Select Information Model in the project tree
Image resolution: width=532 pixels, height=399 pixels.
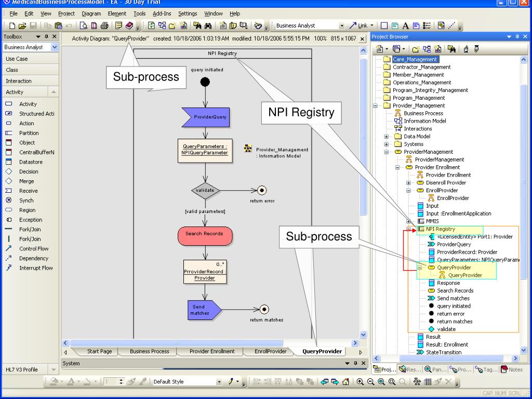point(425,121)
